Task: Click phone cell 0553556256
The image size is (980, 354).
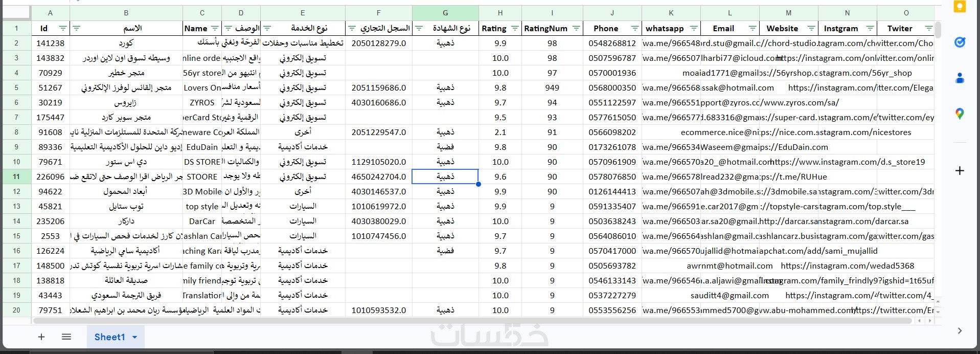Action: click(612, 310)
